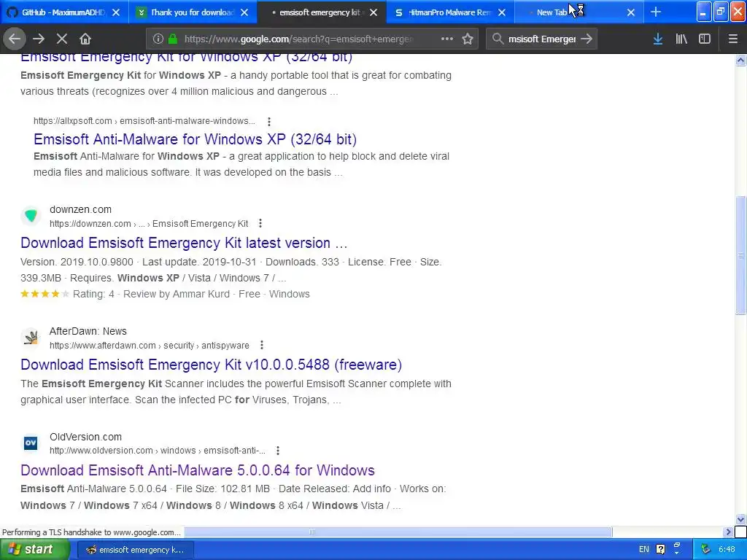Click the allxpsoft.com breadcrumb URL
The height and width of the screenshot is (560, 747).
144,121
